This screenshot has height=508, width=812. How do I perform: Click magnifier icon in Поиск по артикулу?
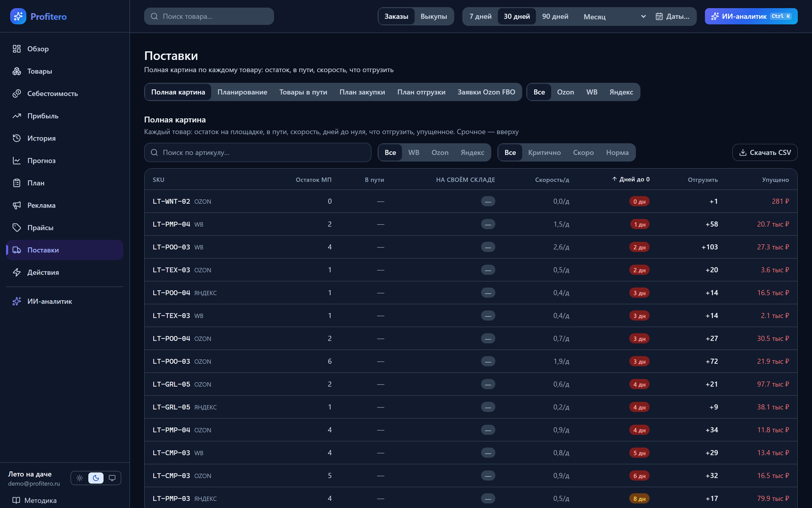coord(154,153)
